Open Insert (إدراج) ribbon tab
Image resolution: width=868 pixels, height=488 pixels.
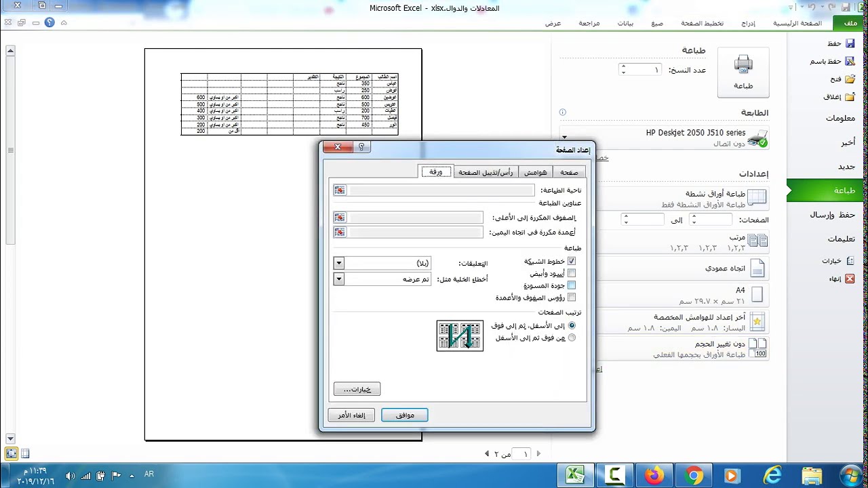[748, 23]
